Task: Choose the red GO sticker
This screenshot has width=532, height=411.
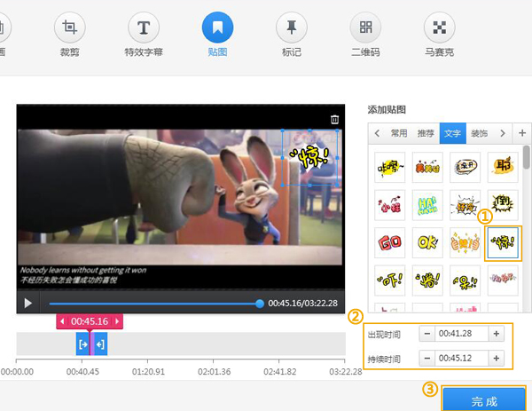Action: pos(390,243)
